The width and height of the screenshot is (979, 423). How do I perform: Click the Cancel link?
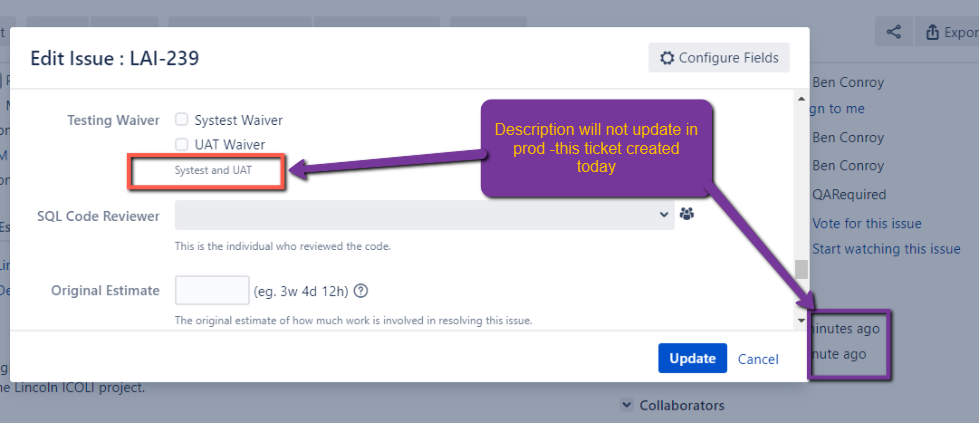point(758,359)
